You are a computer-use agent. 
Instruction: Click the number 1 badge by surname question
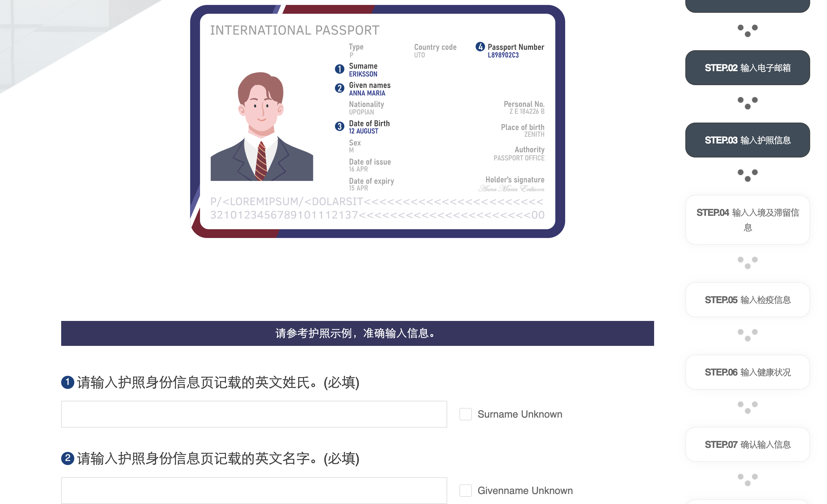click(67, 382)
